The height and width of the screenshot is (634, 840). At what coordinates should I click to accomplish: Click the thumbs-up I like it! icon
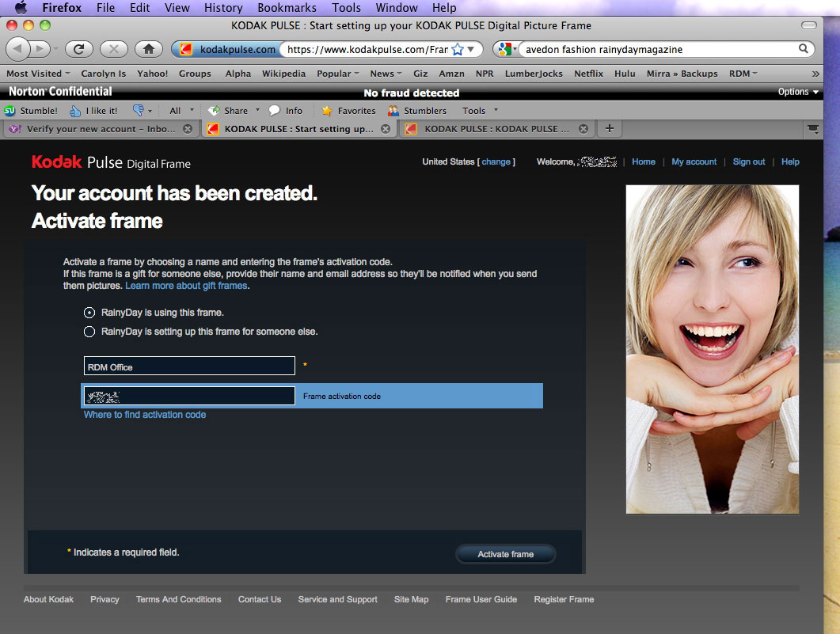(x=75, y=111)
